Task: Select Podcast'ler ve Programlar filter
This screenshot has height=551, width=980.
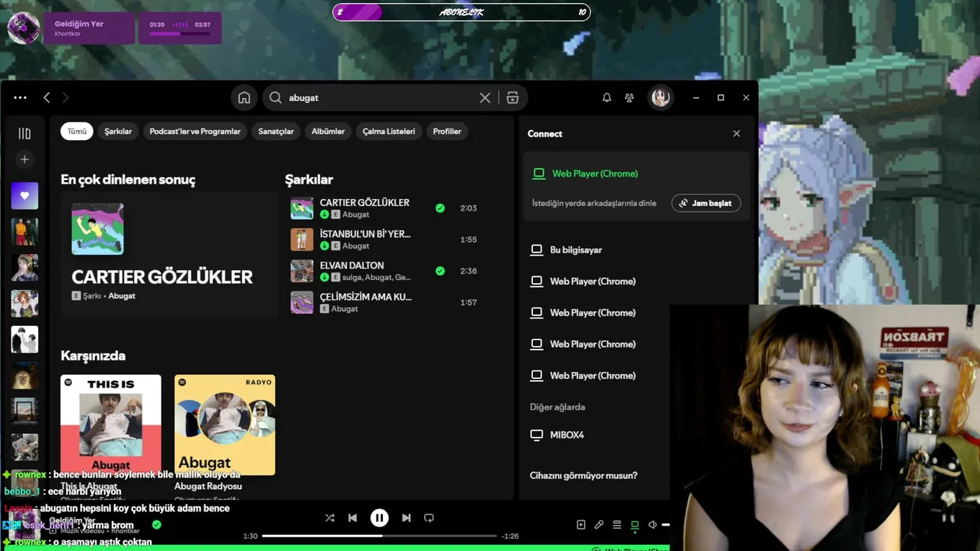Action: pyautogui.click(x=195, y=132)
